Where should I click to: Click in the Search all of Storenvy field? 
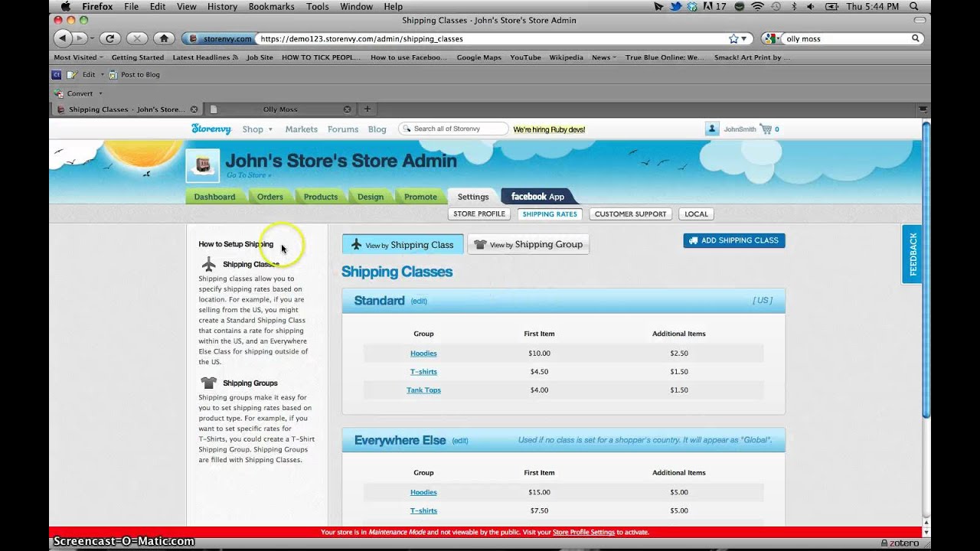453,129
